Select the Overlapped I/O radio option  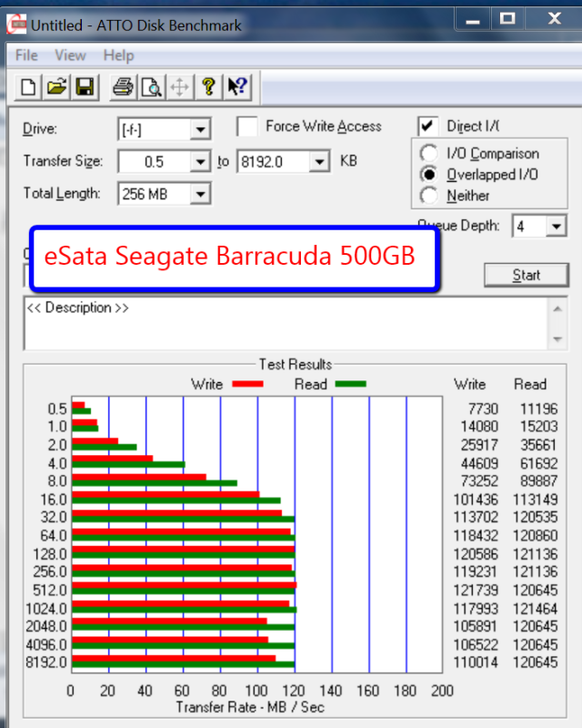click(429, 175)
